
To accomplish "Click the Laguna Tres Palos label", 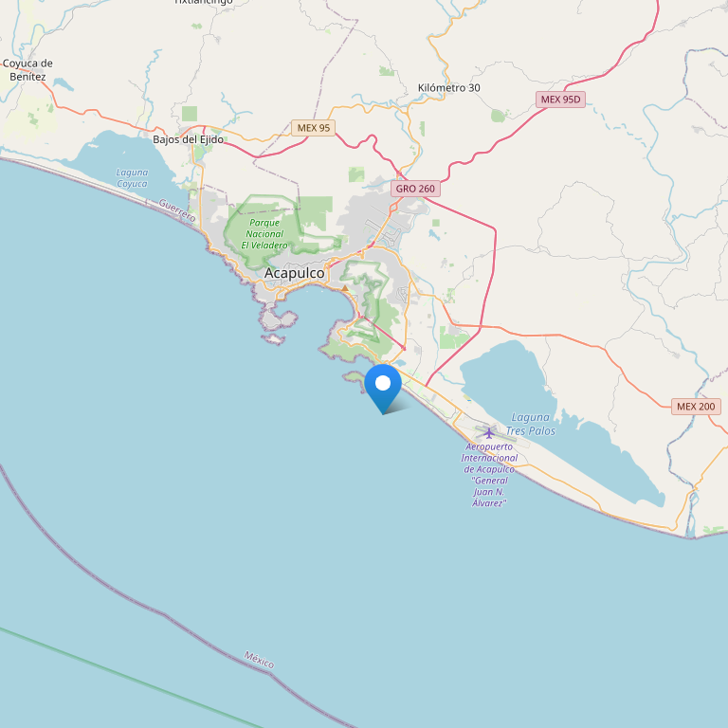I will (x=530, y=424).
